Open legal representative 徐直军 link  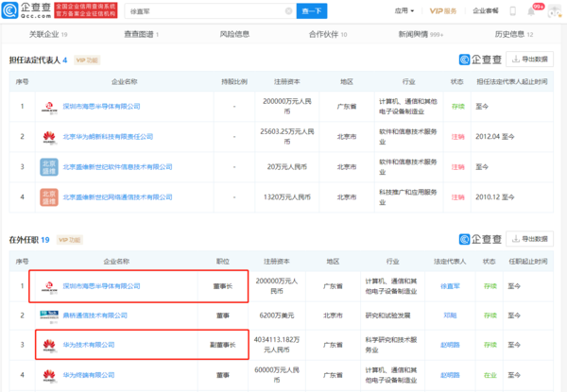450,286
